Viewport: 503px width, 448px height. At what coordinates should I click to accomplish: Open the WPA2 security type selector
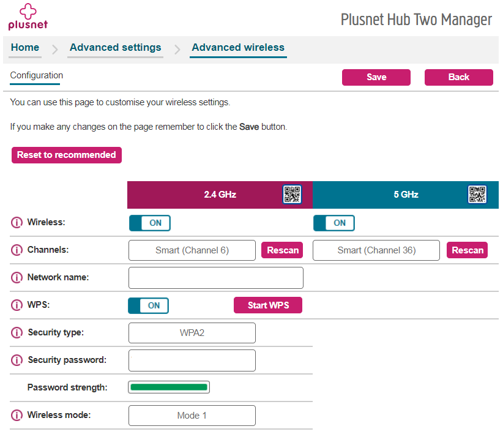tap(192, 333)
